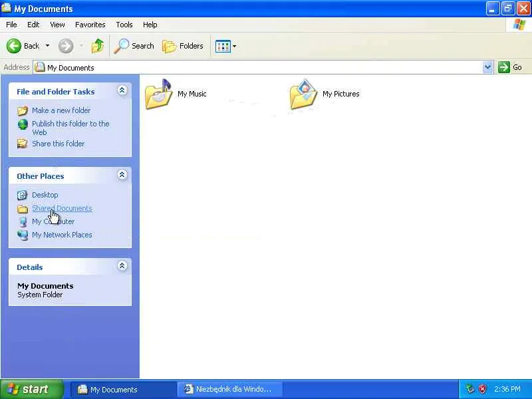
Task: Click the green Back arrow icon
Action: coord(14,46)
